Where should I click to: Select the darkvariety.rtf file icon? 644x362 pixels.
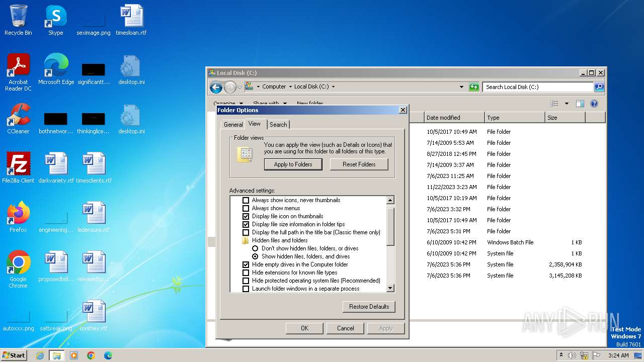click(x=56, y=168)
